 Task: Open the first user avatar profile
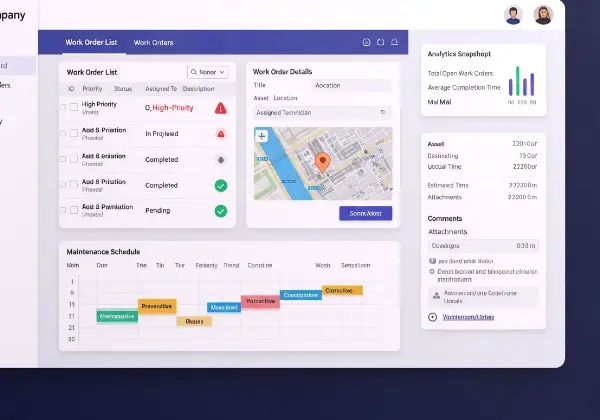click(513, 15)
